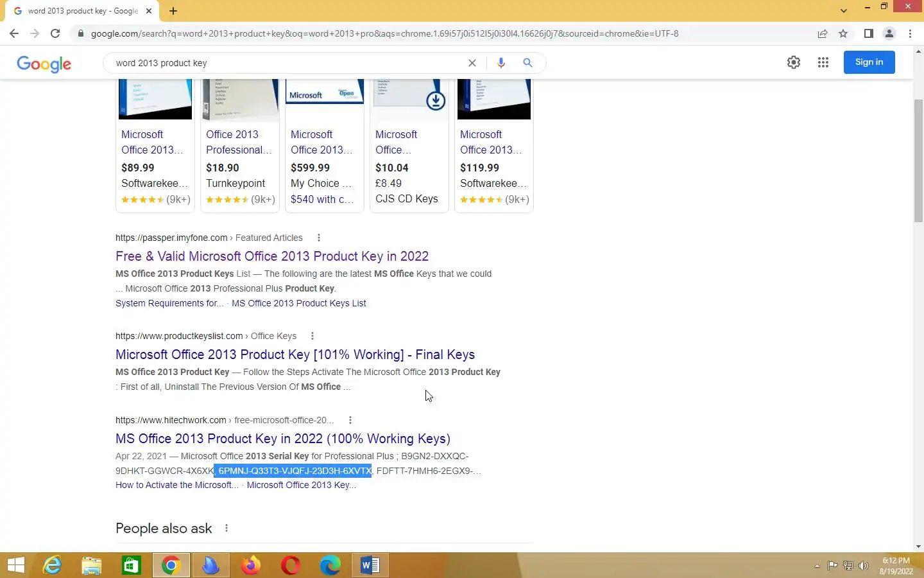Open the $119.99 Microsoft Office 2013 listing

pos(491,142)
